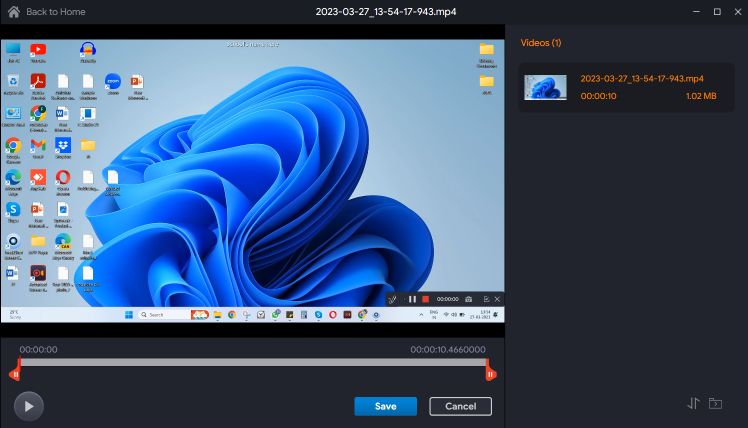Cancel the trimming operation

[x=460, y=406]
